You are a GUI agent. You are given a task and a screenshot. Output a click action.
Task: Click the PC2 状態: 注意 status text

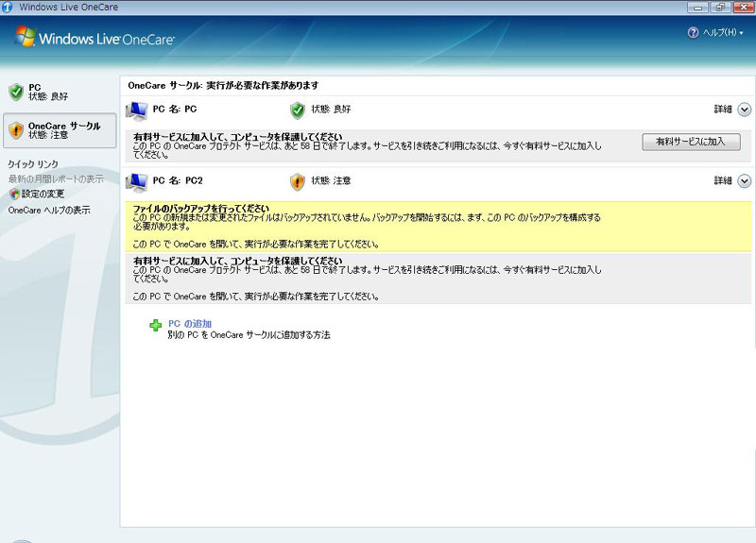pos(331,180)
